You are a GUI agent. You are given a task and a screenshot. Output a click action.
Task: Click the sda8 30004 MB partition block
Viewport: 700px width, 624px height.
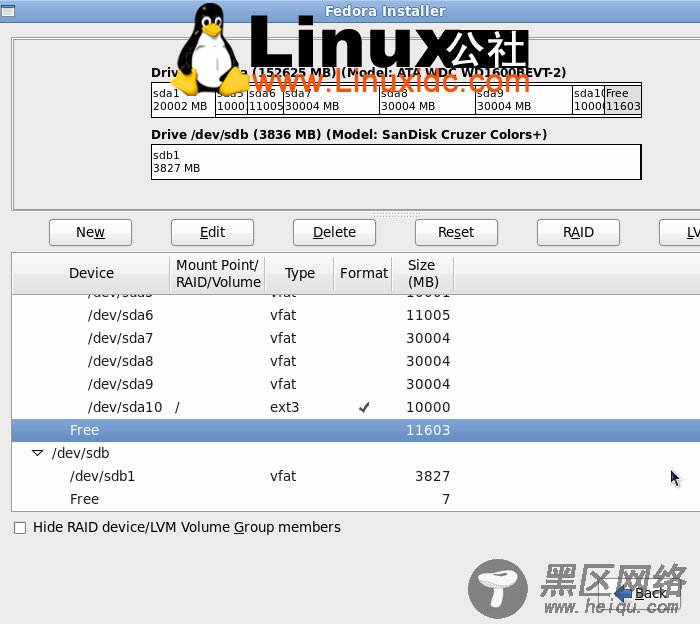point(427,100)
